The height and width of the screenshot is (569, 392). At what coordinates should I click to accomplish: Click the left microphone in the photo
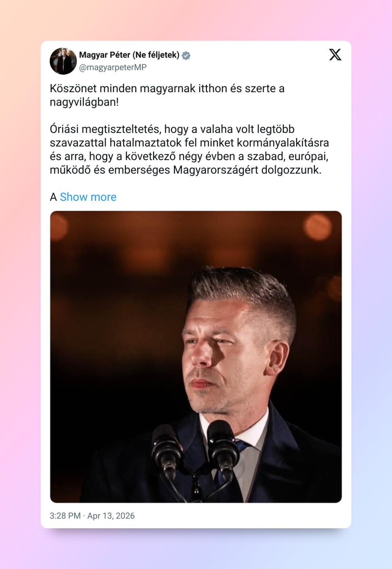pos(166,449)
